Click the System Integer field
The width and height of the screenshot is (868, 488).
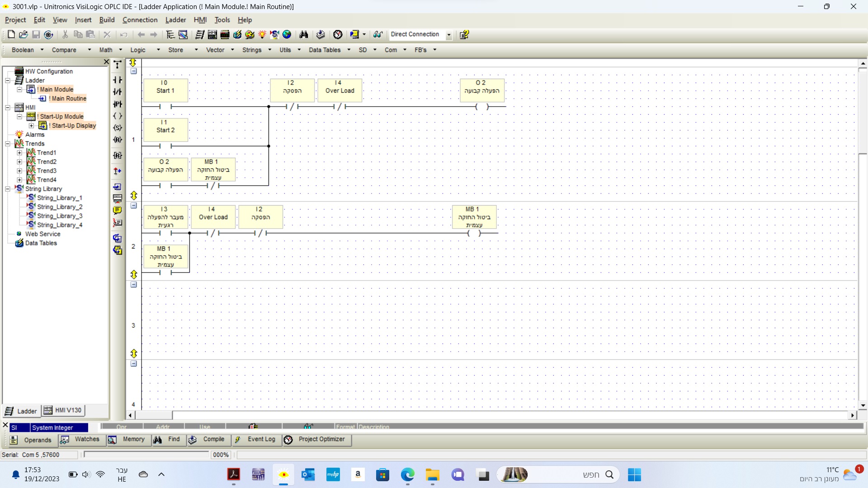[59, 427]
